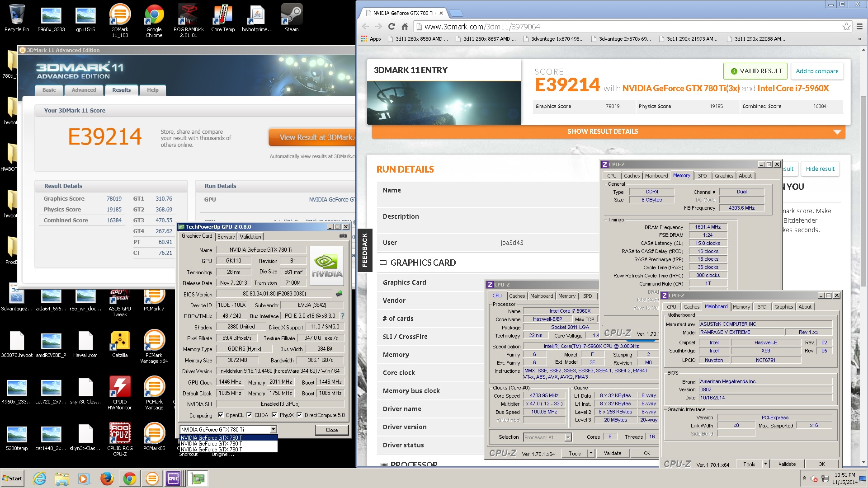Open Tools dropdown arrow in CPU-Z Mainboard window

click(765, 464)
